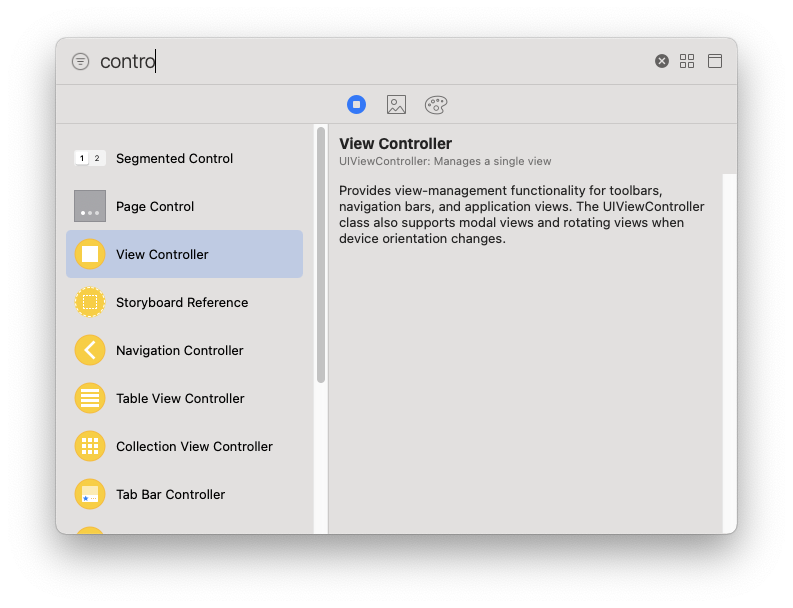
Task: Select the Page Control icon
Action: coord(90,206)
